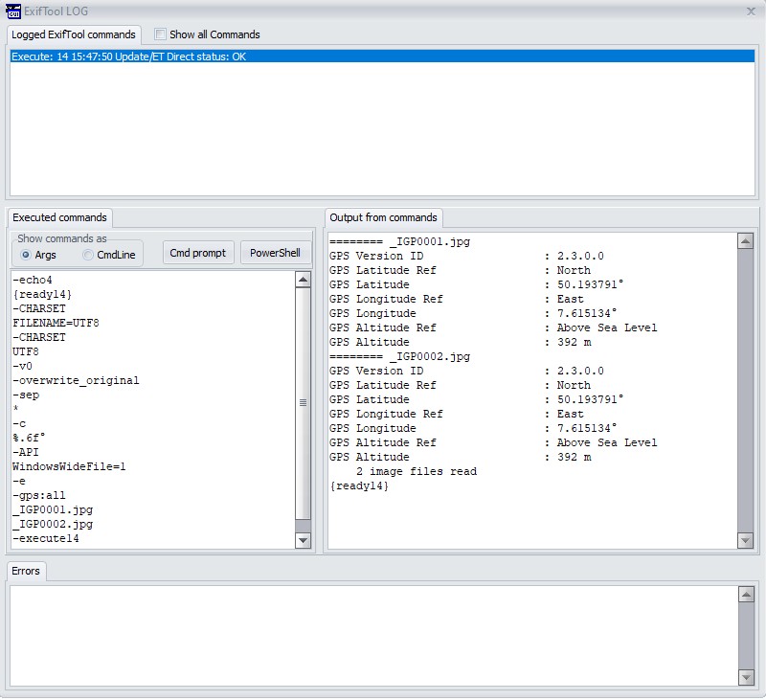Click the executed commands scrollbar thumb

pyautogui.click(x=303, y=403)
